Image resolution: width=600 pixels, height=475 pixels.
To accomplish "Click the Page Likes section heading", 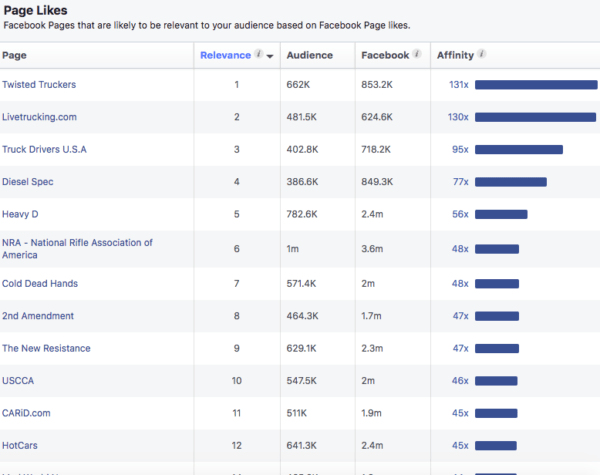I will click(x=35, y=10).
